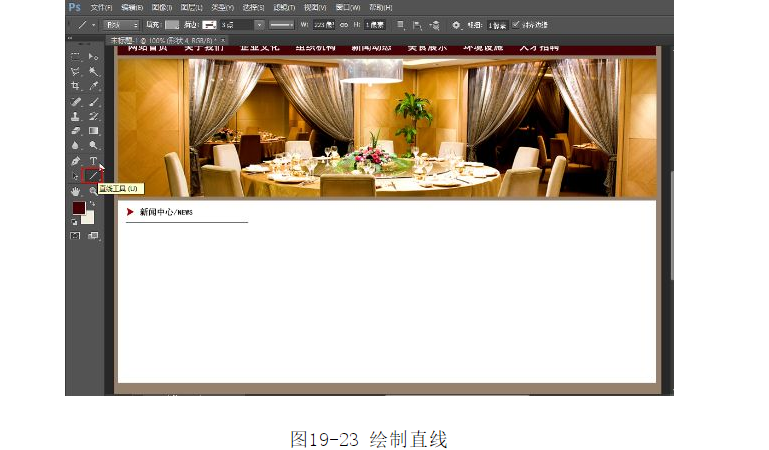Select the Rectangular Marquee tool
The image size is (769, 450).
coord(76,57)
